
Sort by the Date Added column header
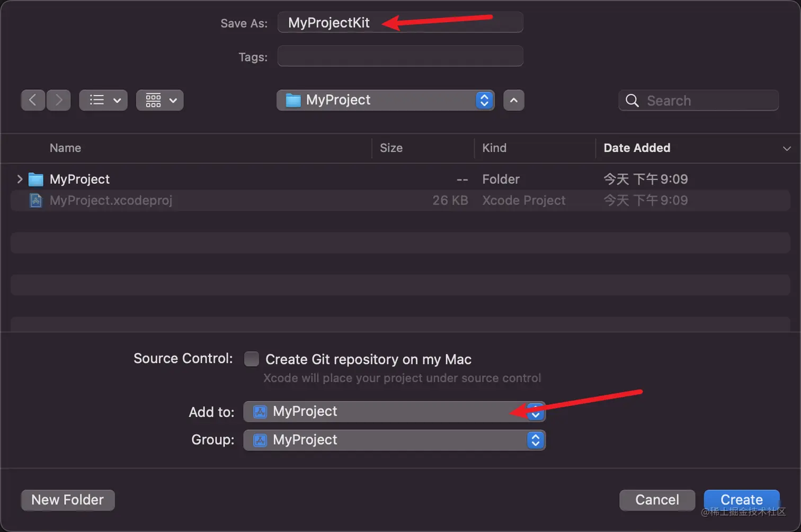point(637,148)
